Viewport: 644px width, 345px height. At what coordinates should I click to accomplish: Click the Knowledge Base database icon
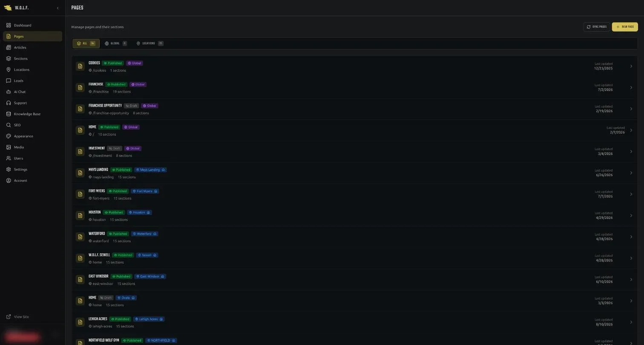[9, 114]
